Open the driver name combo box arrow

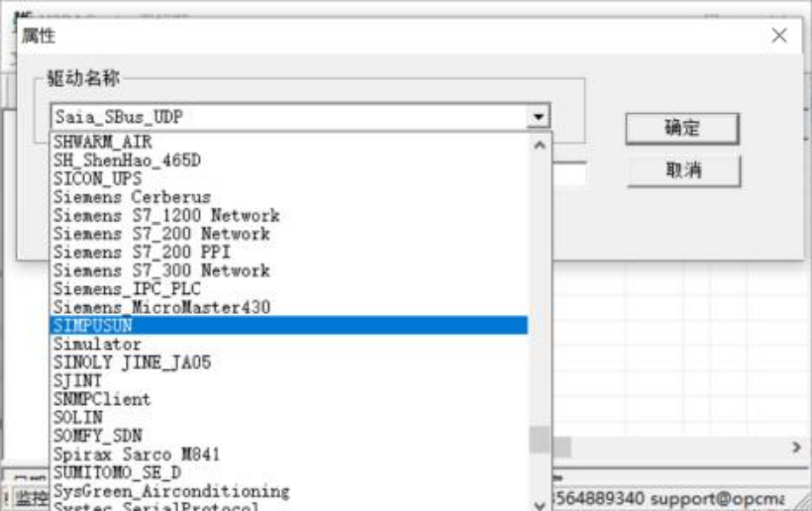click(x=538, y=117)
